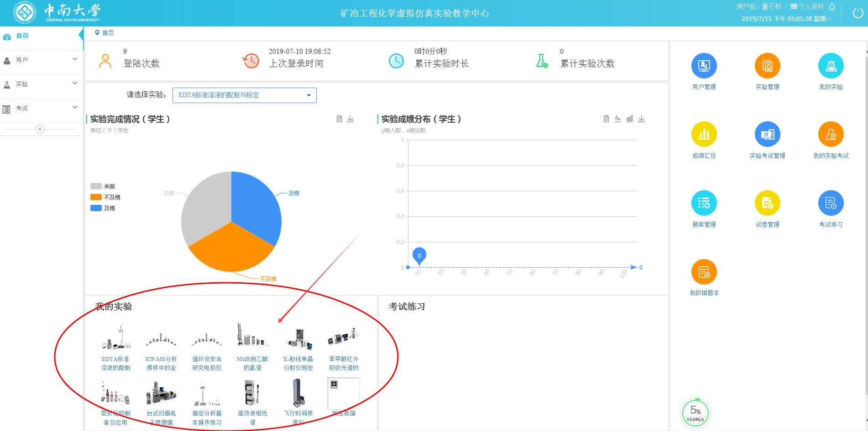This screenshot has width=868, height=431.
Task: Switch score distribution to bar chart view
Action: pos(630,119)
